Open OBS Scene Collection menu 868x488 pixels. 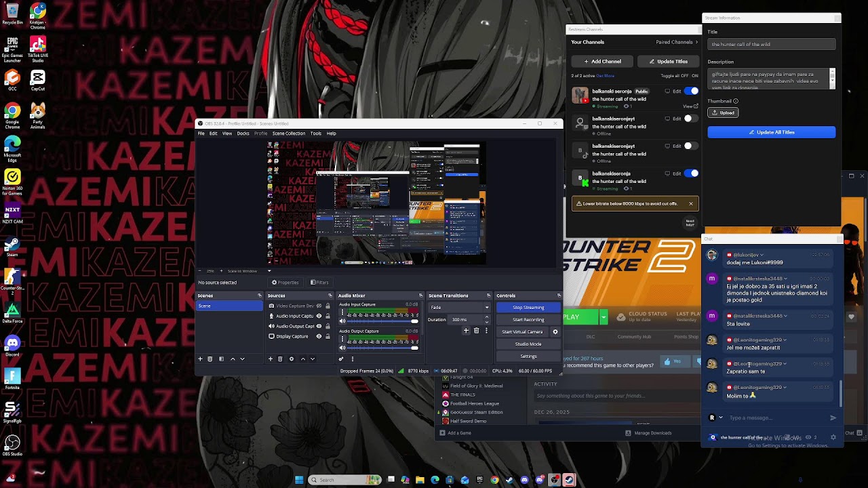click(x=289, y=134)
